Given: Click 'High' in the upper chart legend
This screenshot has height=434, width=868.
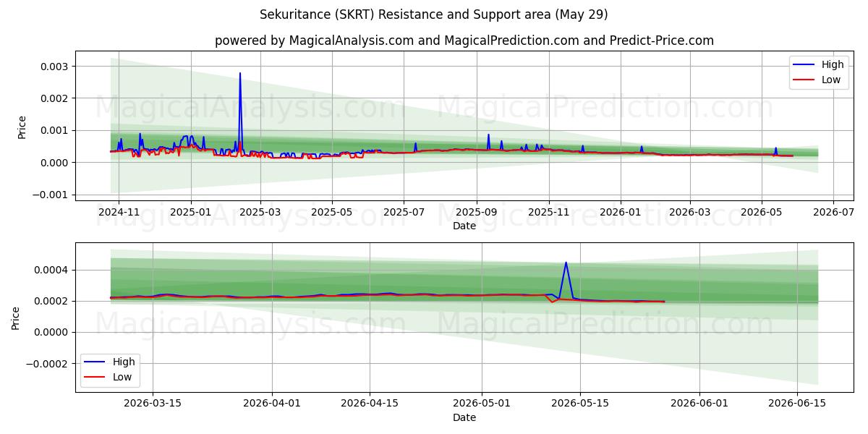Looking at the screenshot, I should pos(833,64).
